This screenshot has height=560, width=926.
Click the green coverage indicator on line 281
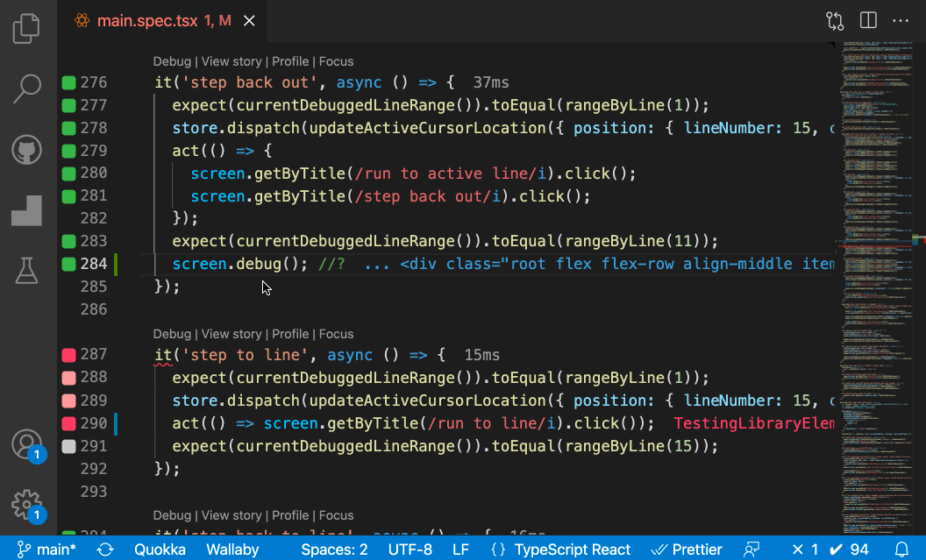click(68, 196)
